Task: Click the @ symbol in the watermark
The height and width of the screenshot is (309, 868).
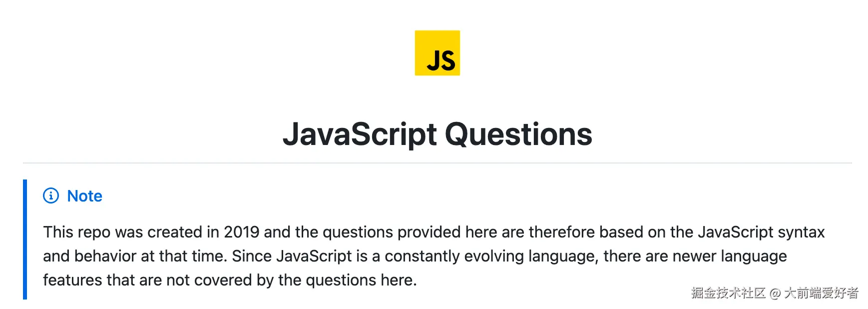Action: pos(775,293)
